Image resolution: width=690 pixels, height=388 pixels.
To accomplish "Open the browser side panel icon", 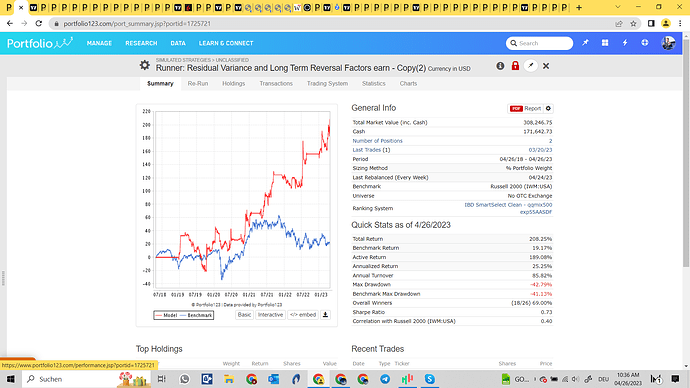I will (x=651, y=23).
